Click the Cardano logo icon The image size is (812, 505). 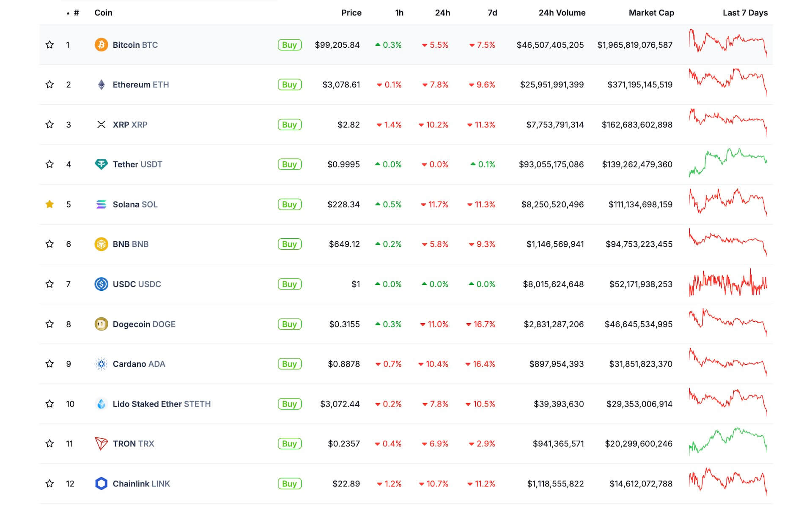[x=101, y=364]
